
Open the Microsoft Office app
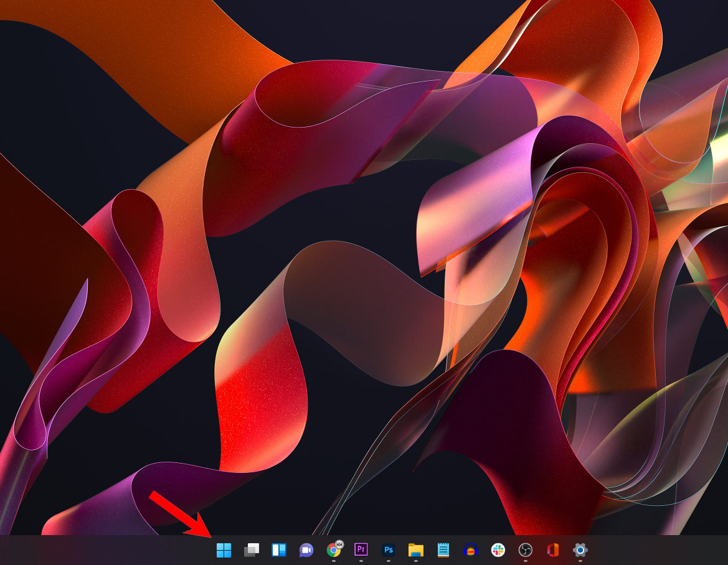(x=552, y=550)
